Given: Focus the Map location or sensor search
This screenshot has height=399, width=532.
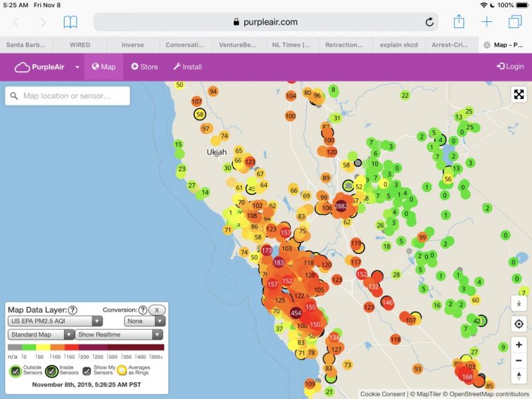Looking at the screenshot, I should (68, 96).
